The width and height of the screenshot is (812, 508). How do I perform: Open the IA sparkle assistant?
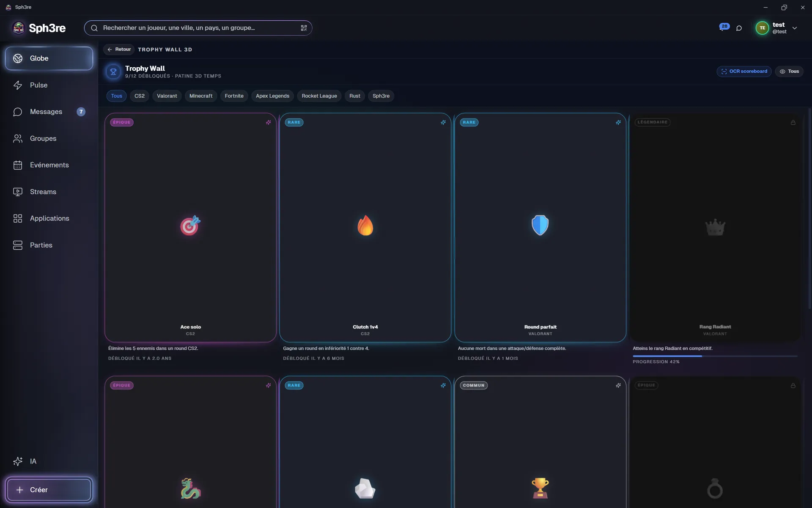point(49,461)
